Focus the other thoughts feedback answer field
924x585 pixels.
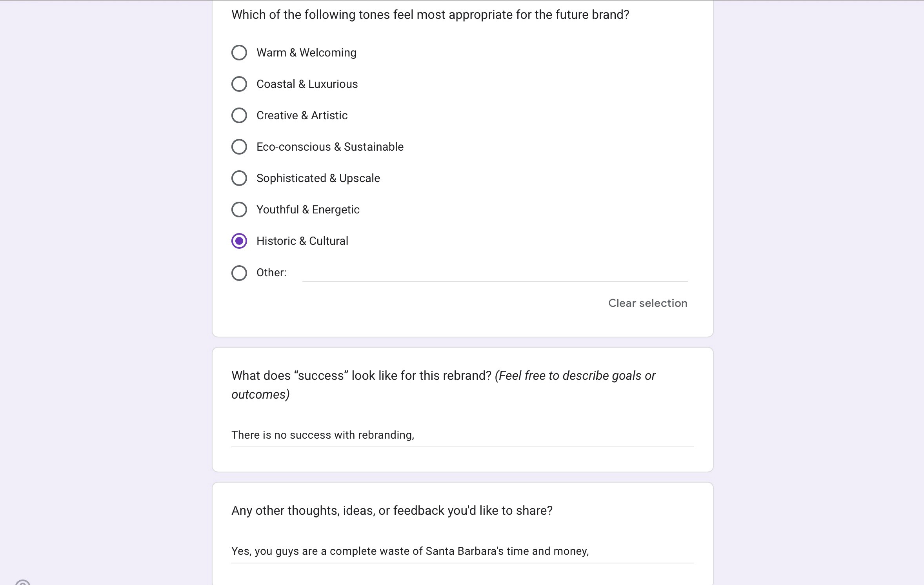(462, 552)
